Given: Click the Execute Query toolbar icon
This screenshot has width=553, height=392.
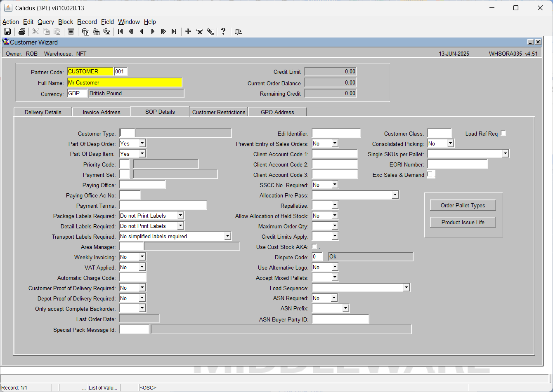Looking at the screenshot, I should point(96,32).
